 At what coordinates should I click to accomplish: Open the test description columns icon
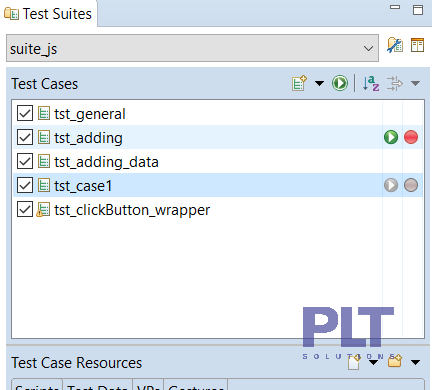click(x=417, y=45)
